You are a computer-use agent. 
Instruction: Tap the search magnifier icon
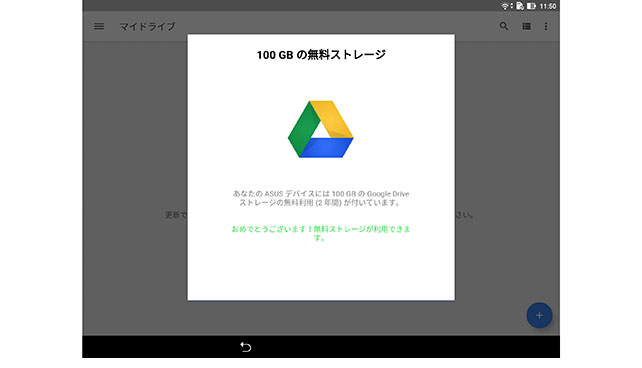pos(504,27)
